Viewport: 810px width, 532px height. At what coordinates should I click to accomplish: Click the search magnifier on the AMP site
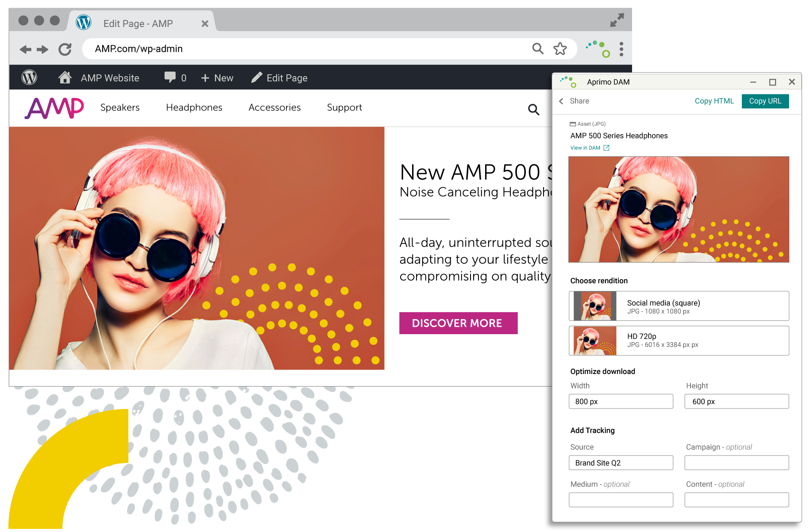coord(533,109)
